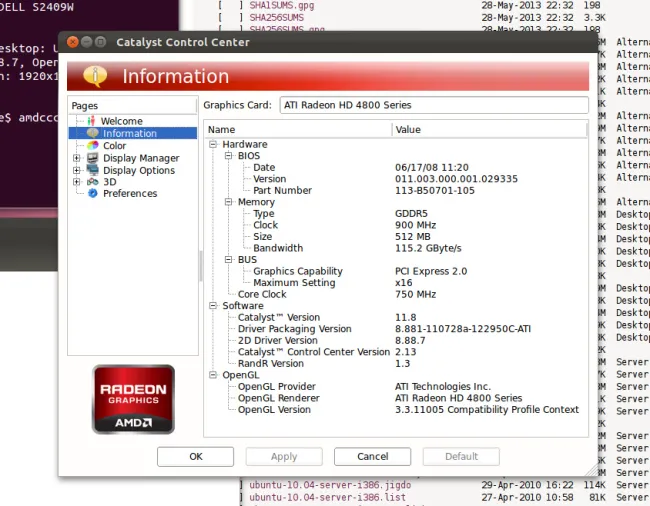This screenshot has width=650, height=506.
Task: Click the Pages panel header
Action: point(133,106)
